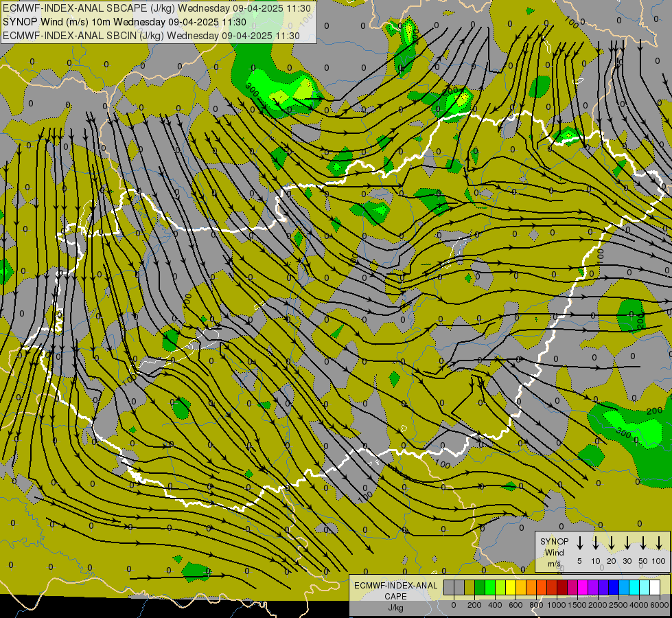Click the '0' CAPE legend tick label
Viewport: 672px width, 618px height.
pyautogui.click(x=454, y=605)
